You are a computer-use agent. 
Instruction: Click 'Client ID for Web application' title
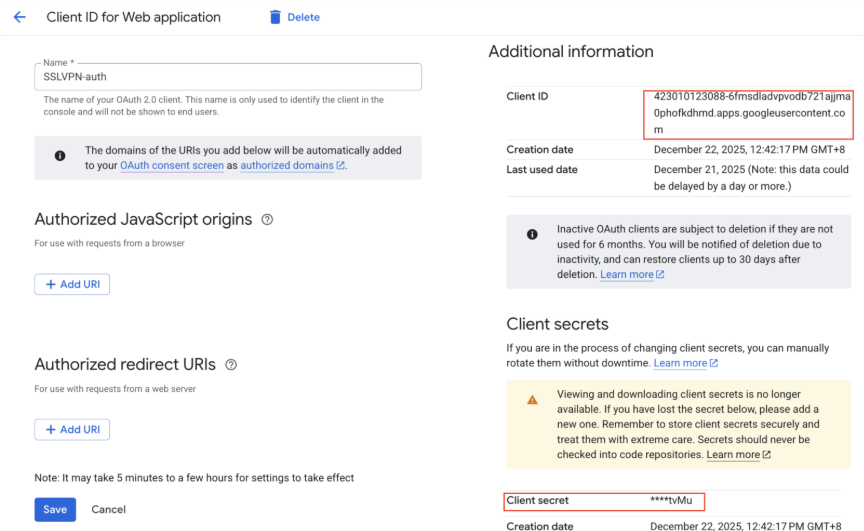click(133, 17)
